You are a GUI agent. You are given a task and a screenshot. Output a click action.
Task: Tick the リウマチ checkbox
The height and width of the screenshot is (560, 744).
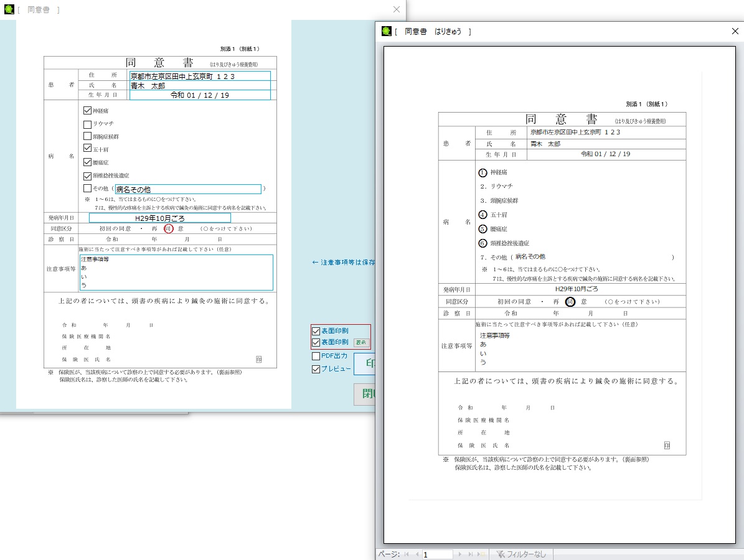tap(87, 124)
